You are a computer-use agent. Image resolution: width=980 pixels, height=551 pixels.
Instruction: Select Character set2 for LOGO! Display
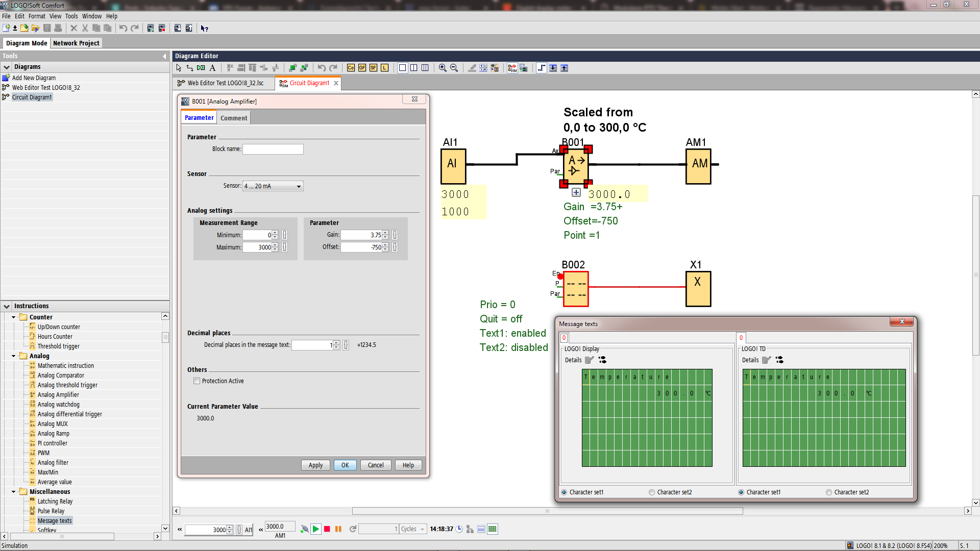coord(652,492)
